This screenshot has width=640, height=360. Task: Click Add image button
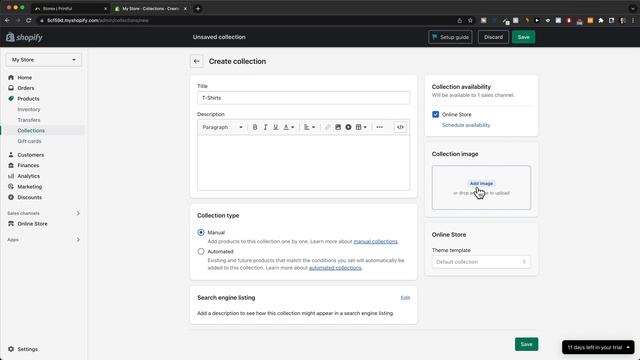click(x=481, y=183)
